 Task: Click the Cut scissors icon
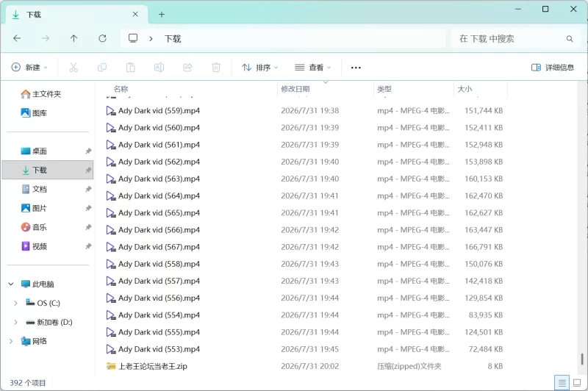(73, 68)
